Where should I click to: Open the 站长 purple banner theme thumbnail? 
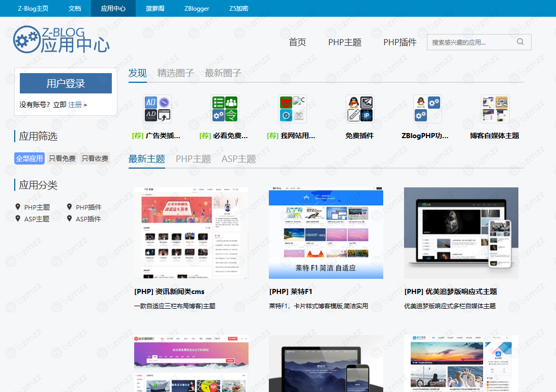(191, 364)
